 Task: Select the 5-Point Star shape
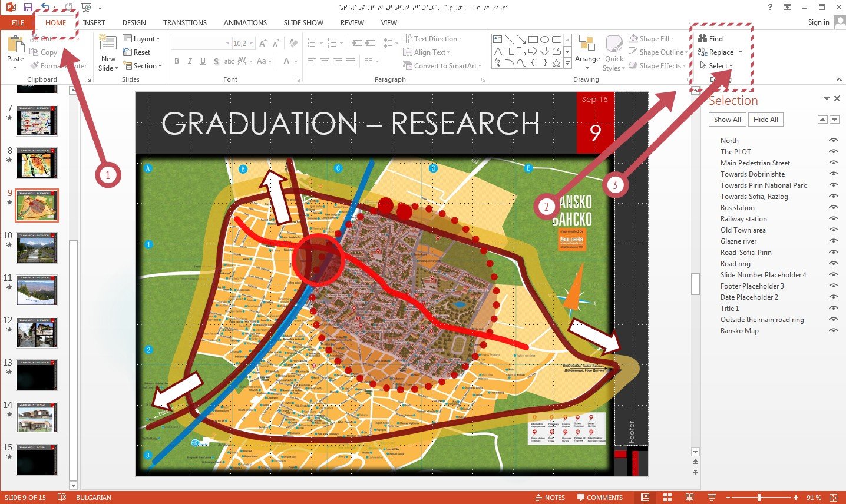coord(556,63)
